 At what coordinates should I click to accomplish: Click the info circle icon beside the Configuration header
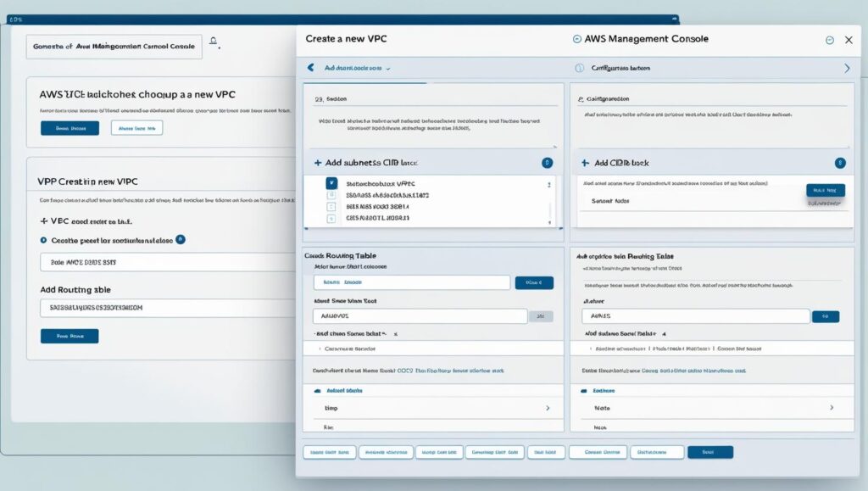(x=580, y=68)
